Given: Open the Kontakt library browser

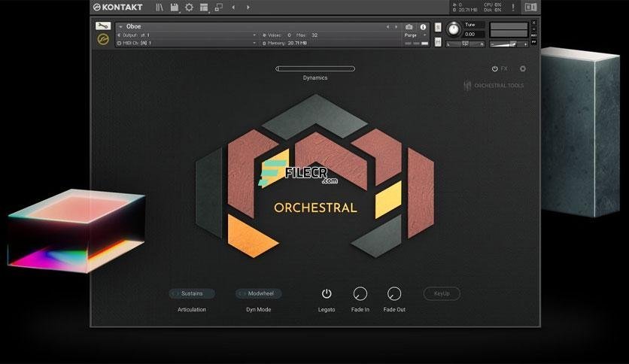Looking at the screenshot, I should click(x=160, y=8).
